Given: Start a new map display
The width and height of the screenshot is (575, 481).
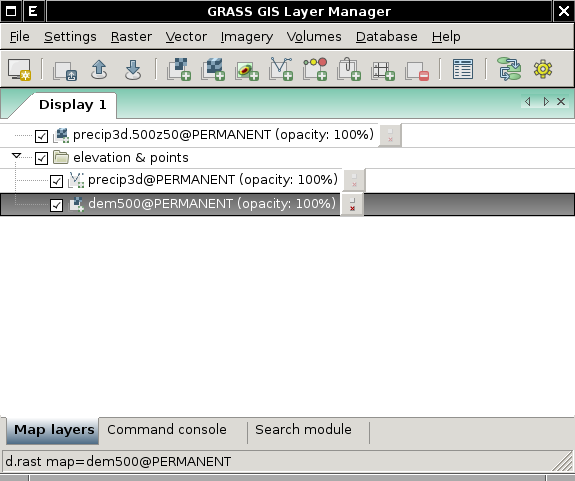Looking at the screenshot, I should (19, 69).
